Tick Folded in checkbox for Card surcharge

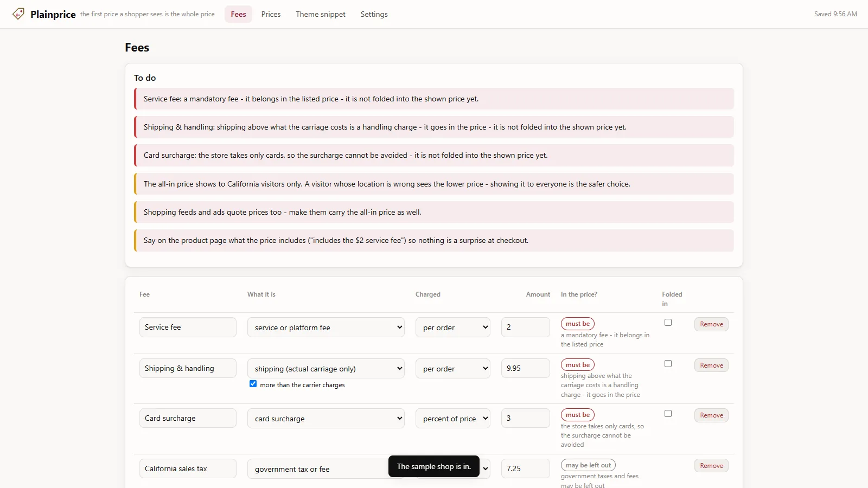coord(668,414)
